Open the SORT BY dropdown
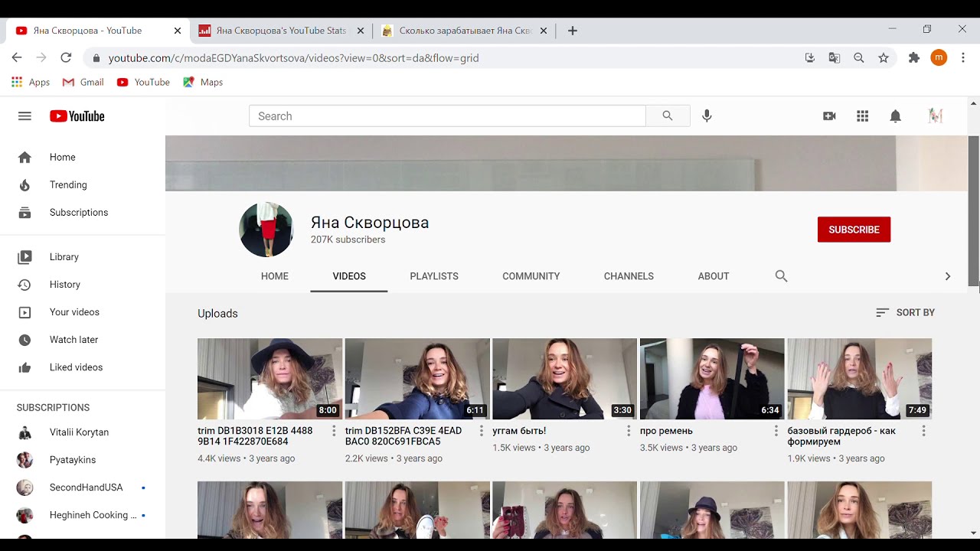 coord(905,312)
